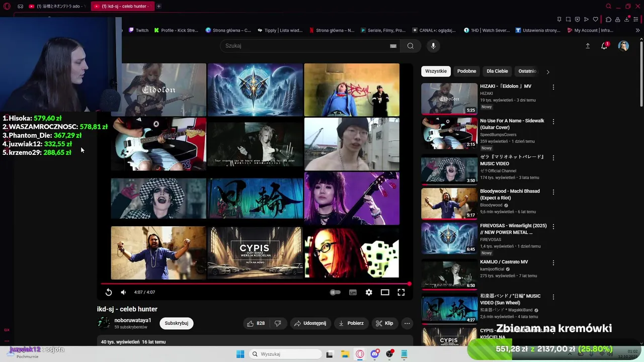Open Bloodywood Machi Bhasad sidebar thumbnail

pos(449,204)
